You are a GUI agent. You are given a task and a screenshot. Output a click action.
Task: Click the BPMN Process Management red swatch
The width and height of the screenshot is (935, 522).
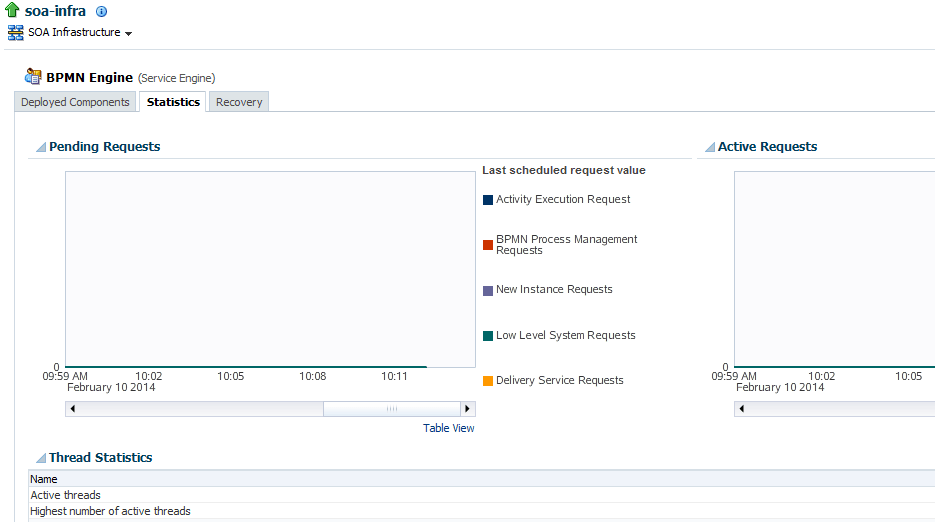pos(488,245)
